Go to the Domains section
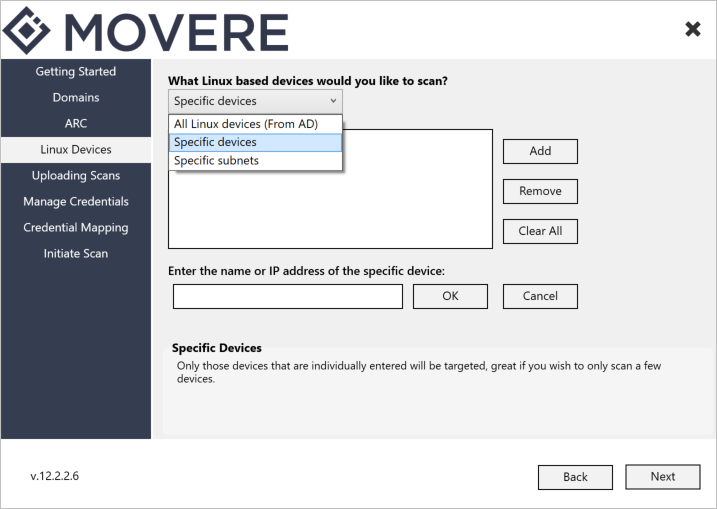This screenshot has height=509, width=717. click(76, 97)
